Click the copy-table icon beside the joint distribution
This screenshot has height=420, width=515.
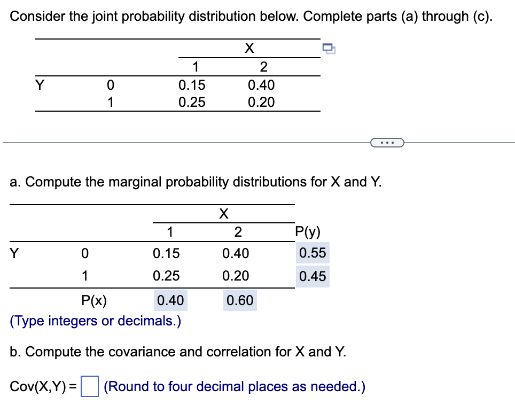327,49
